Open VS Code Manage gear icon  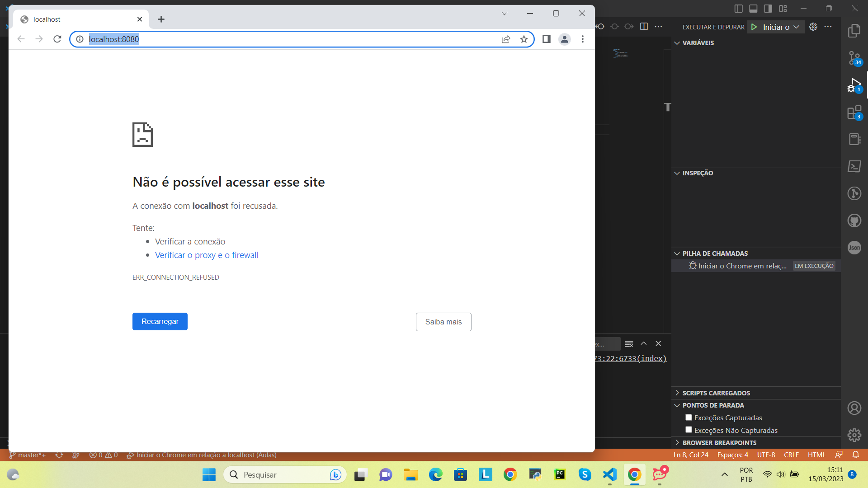854,435
